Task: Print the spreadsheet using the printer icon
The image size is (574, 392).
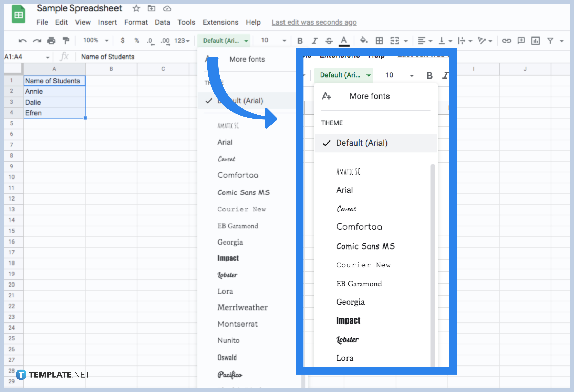Action: pos(51,40)
